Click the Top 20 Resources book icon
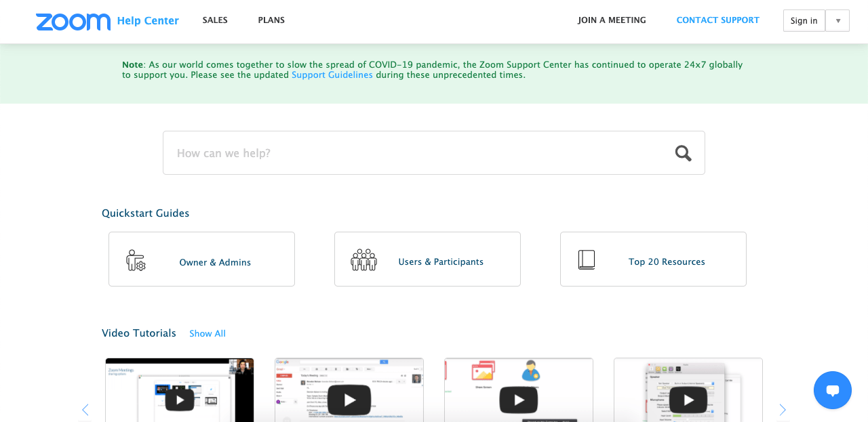868x422 pixels. click(x=587, y=260)
